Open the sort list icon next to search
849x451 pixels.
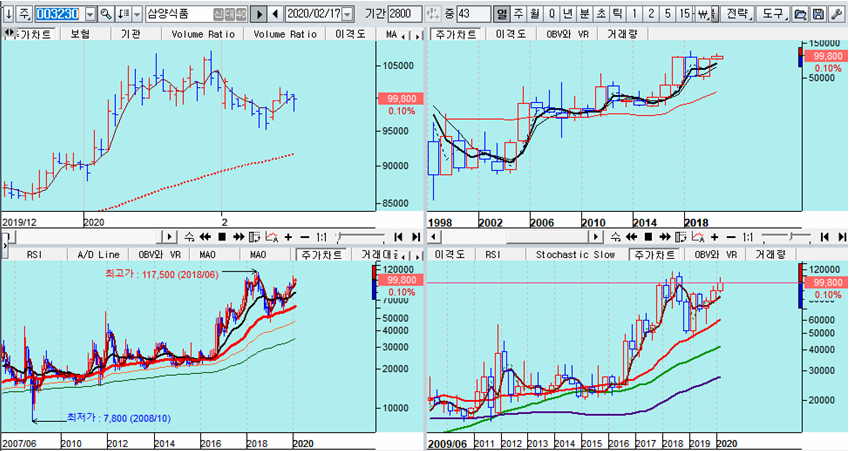tap(123, 14)
